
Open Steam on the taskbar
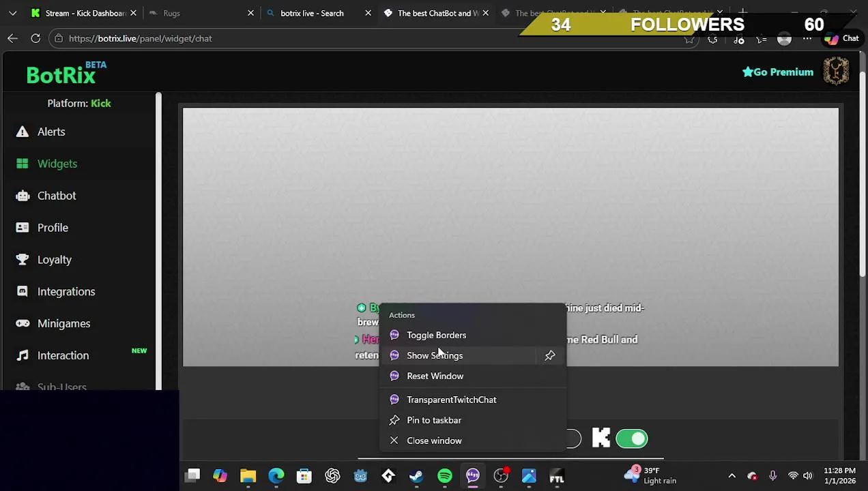coord(416,476)
